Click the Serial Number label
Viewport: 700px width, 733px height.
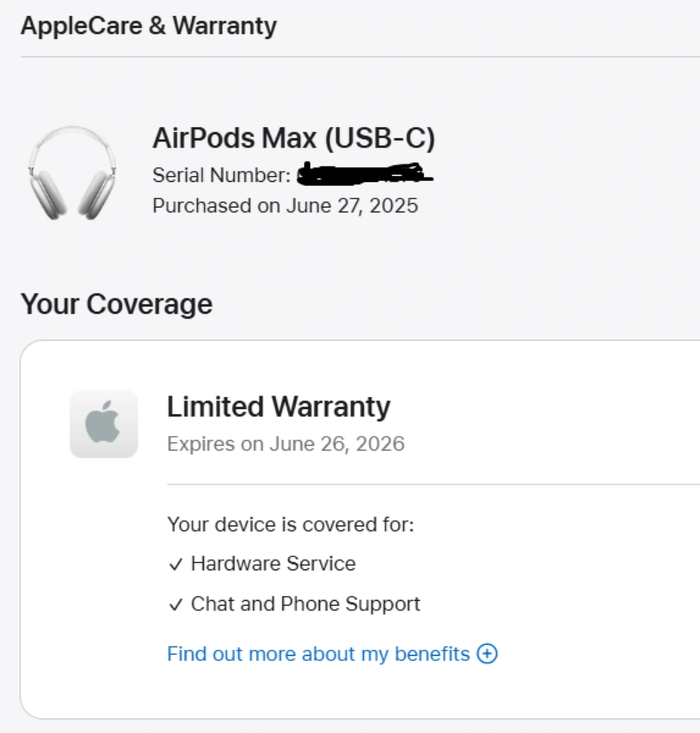coord(221,175)
